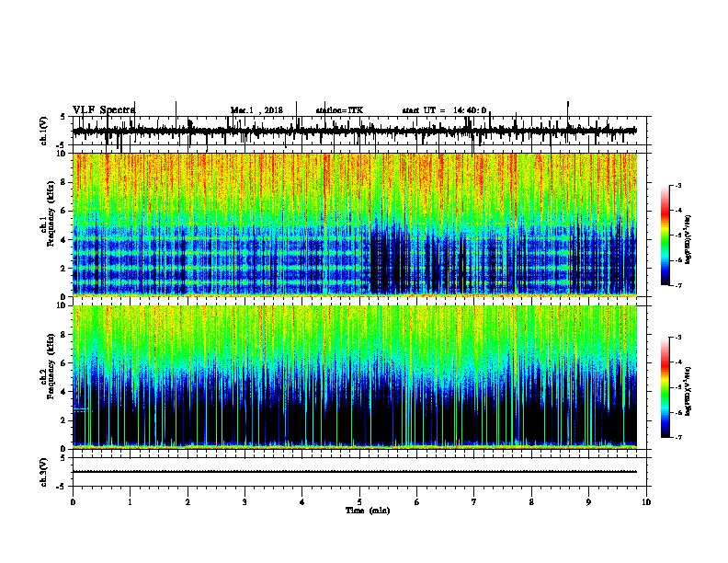Viewport: 728px width, 563px height.
Task: Select the "start UT = 14:40:0" text
Action: click(444, 110)
